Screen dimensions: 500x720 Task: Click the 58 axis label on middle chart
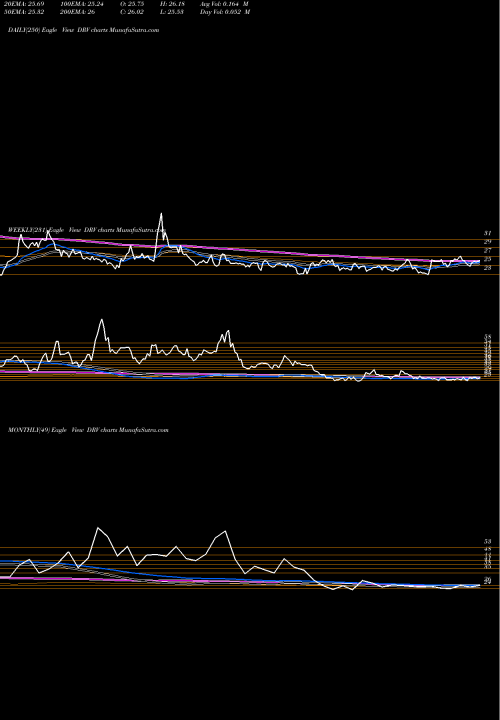tap(488, 337)
